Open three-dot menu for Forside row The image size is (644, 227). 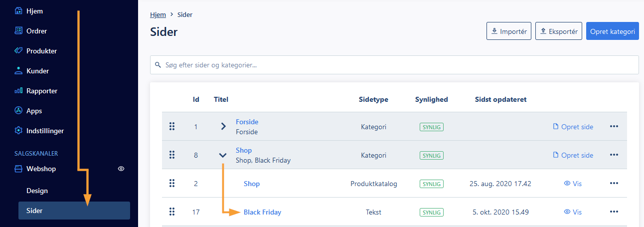(614, 127)
